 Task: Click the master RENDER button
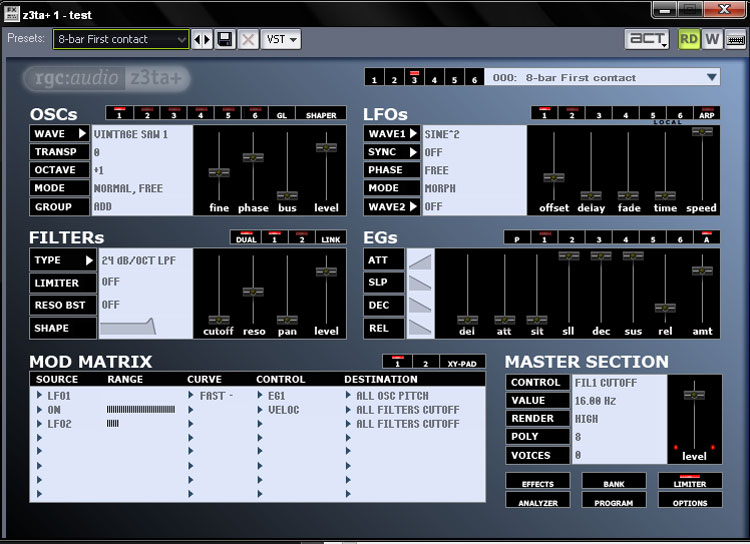(x=538, y=419)
